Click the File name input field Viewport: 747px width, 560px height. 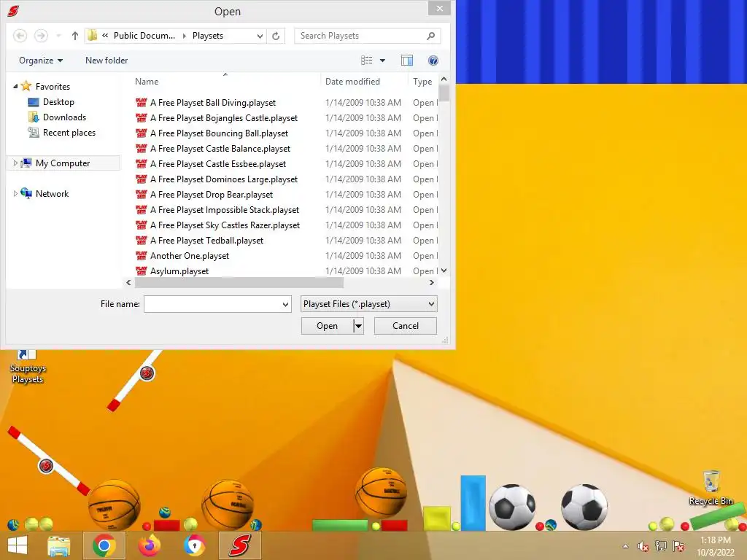[213, 304]
